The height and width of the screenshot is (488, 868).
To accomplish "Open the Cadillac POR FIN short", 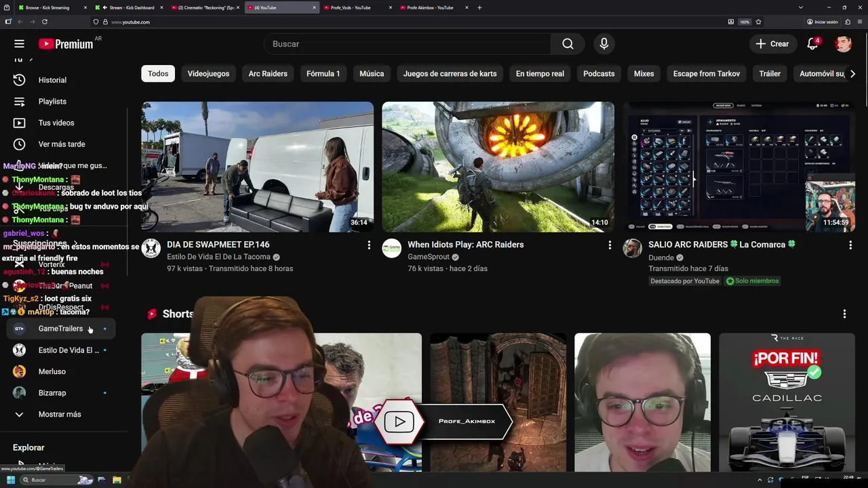I will click(x=787, y=403).
